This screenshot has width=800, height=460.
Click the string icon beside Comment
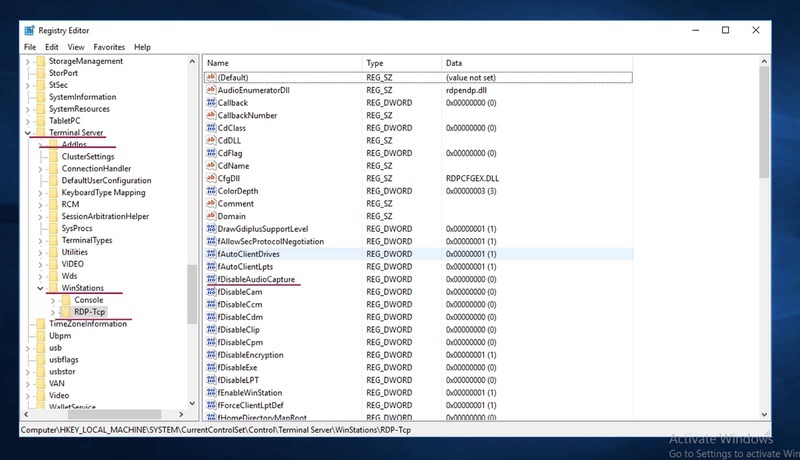click(x=211, y=203)
